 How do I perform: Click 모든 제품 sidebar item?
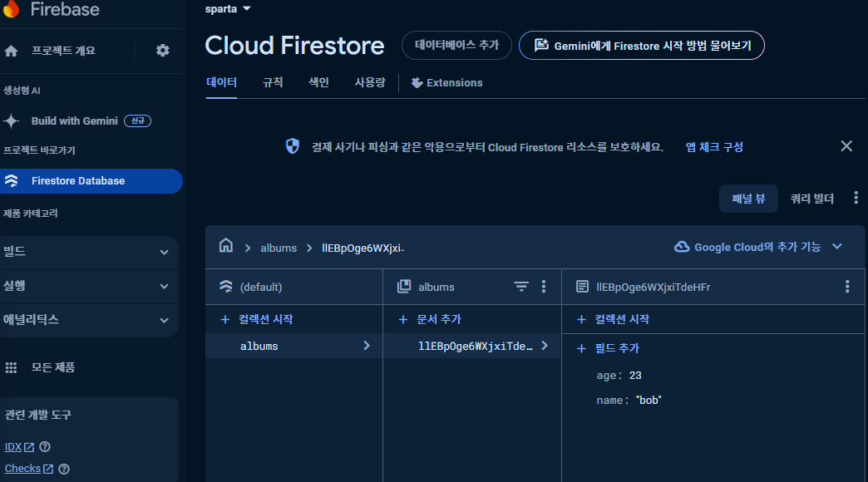pos(53,367)
